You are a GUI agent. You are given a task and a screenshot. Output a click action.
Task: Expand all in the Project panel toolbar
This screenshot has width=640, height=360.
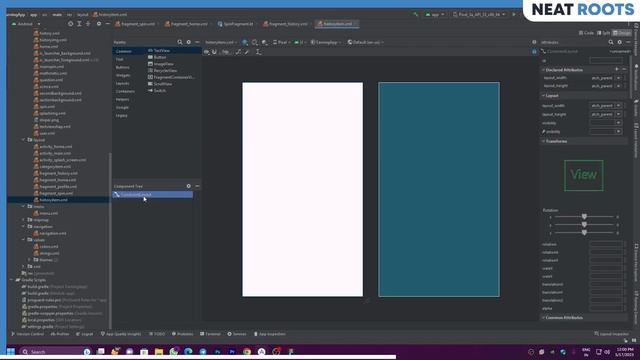point(79,24)
